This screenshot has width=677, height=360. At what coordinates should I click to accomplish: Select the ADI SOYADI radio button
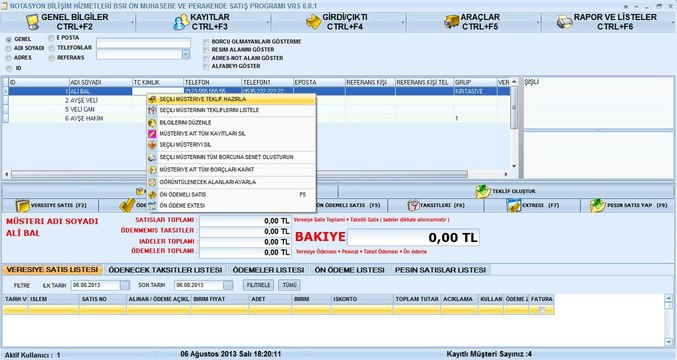tap(9, 48)
